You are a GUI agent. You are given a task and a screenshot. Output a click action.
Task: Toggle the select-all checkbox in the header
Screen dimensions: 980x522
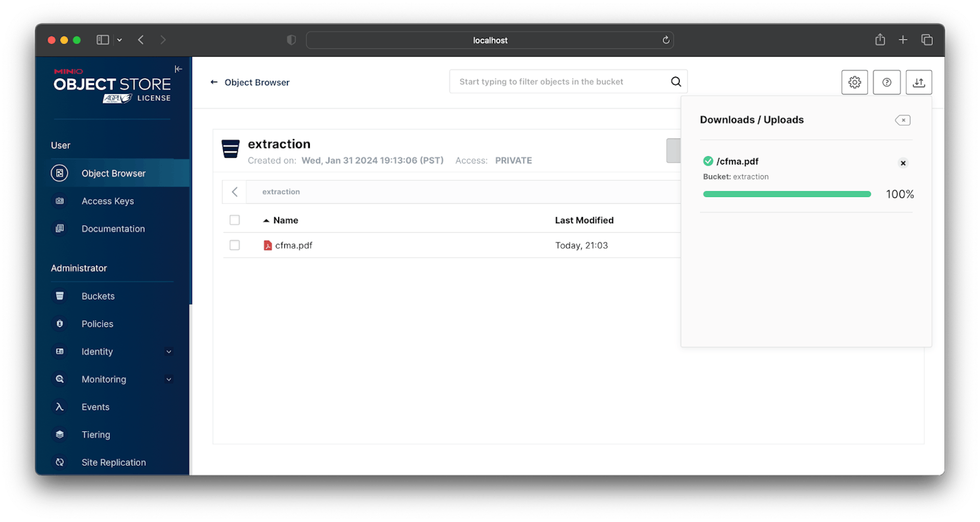coord(234,220)
